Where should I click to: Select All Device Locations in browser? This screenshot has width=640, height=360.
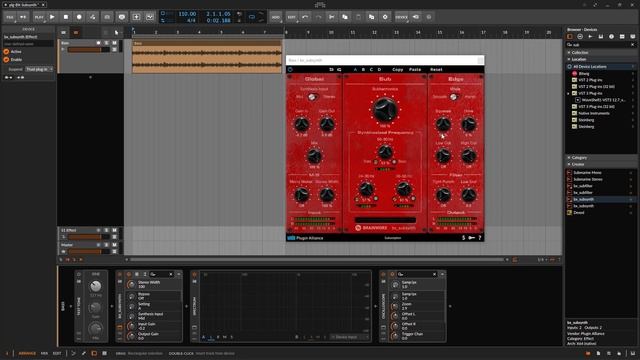click(x=601, y=67)
